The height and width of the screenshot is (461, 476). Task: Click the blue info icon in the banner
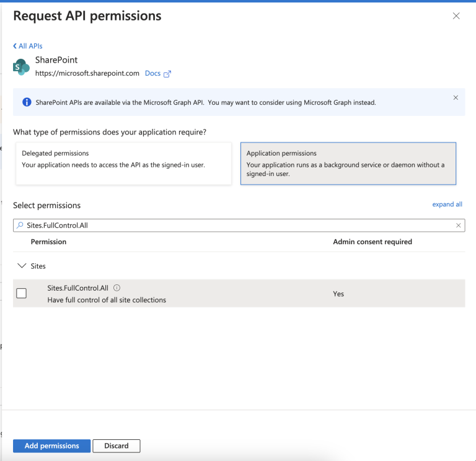coord(27,102)
